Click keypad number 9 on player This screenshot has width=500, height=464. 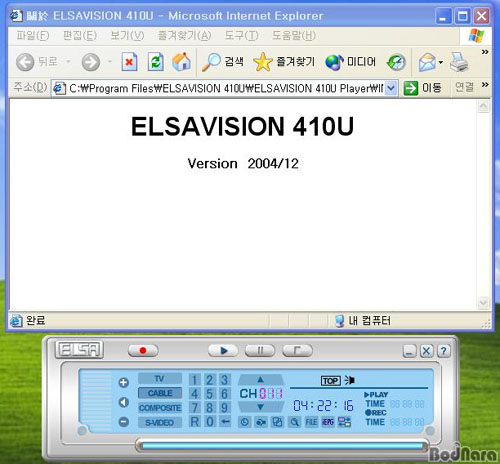coord(224,408)
